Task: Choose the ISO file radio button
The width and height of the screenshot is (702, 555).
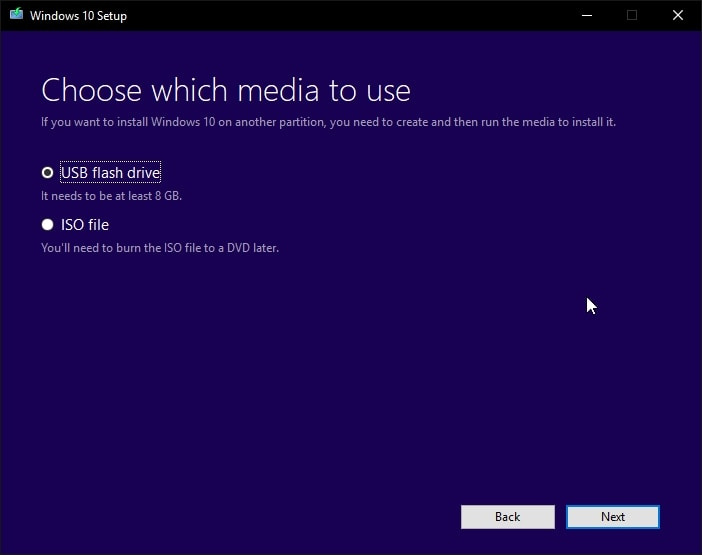Action: 47,225
